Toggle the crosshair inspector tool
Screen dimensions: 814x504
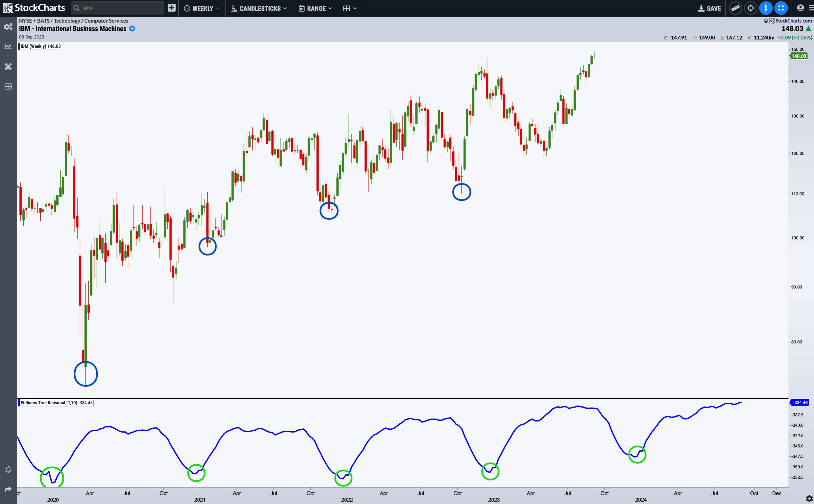coord(751,8)
